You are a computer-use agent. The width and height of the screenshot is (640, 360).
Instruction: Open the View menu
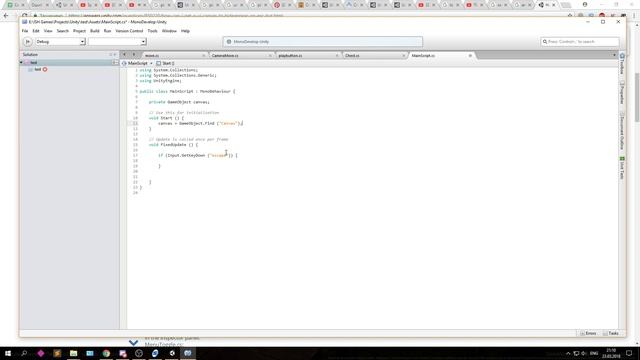click(48, 31)
